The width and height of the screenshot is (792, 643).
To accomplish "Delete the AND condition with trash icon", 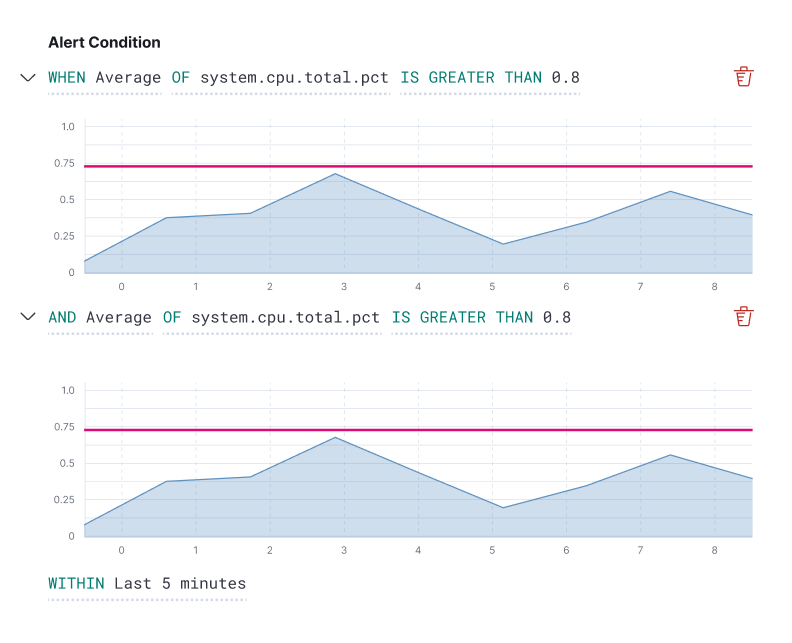I will 744,316.
